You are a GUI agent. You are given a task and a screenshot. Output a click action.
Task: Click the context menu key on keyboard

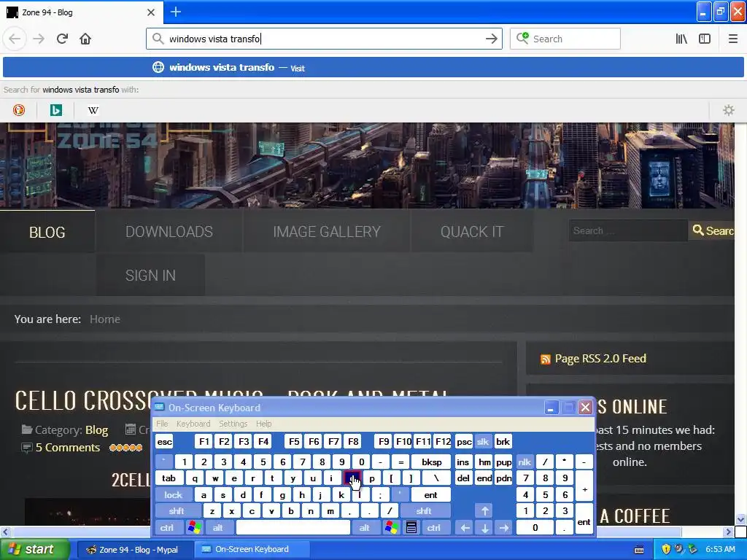coord(411,528)
